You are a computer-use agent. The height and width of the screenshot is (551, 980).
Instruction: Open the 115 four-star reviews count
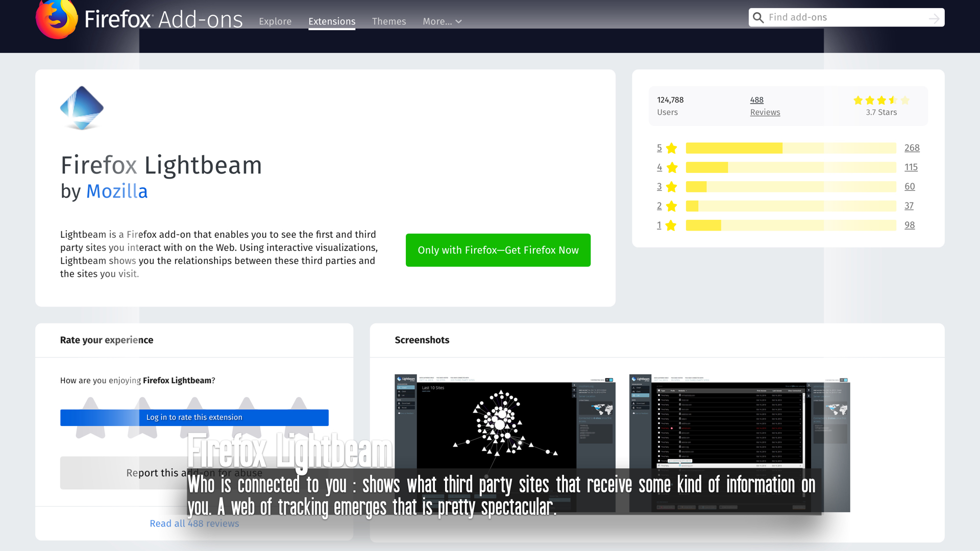tap(911, 167)
